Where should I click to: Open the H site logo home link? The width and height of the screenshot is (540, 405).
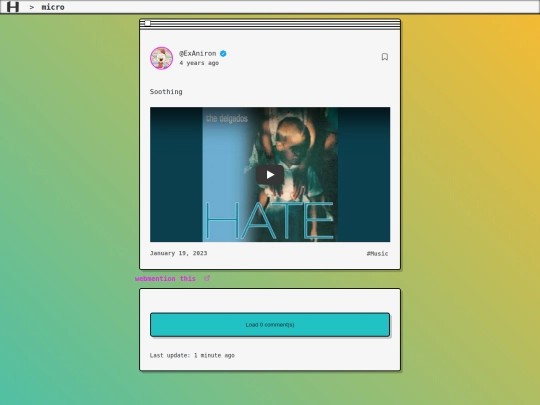[x=13, y=7]
